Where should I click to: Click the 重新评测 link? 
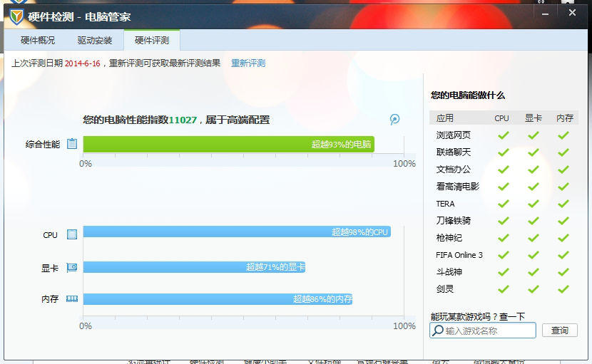point(248,63)
